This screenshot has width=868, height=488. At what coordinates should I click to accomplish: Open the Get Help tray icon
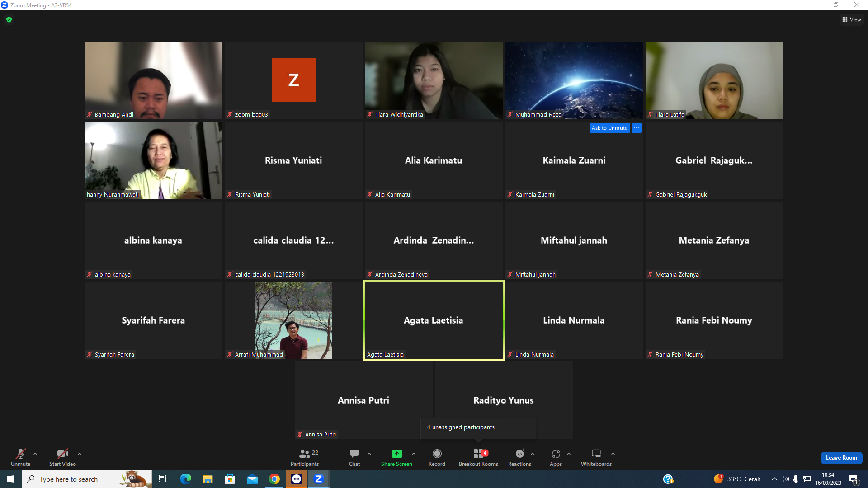(668, 479)
